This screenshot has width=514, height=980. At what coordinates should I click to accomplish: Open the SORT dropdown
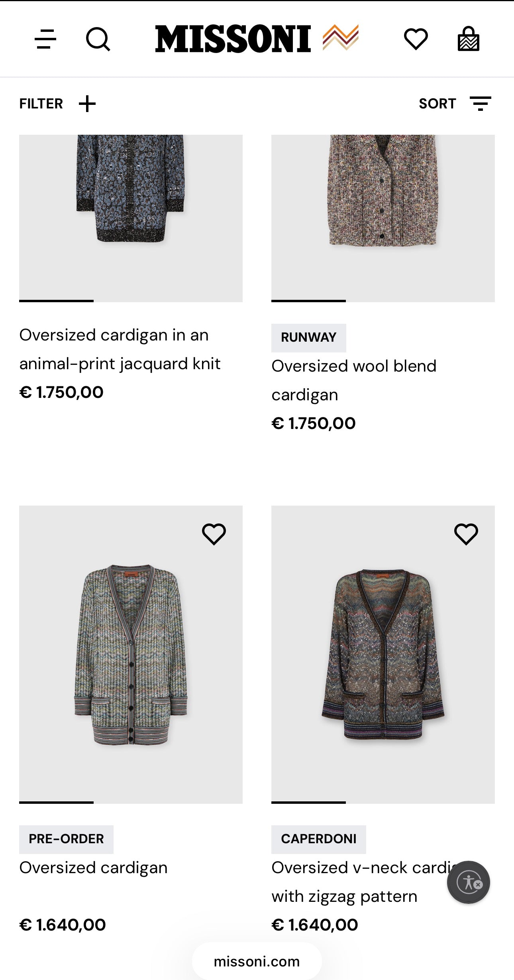pyautogui.click(x=437, y=103)
